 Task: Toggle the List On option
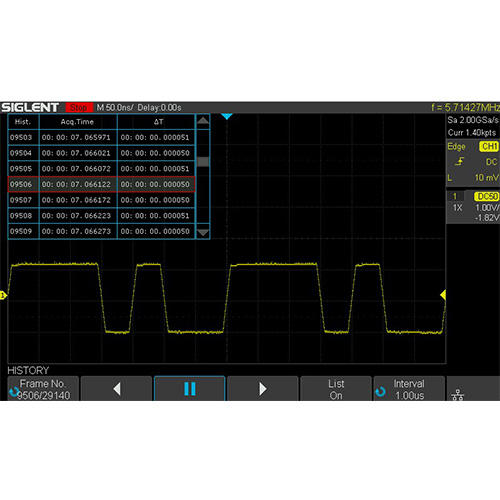[336, 389]
